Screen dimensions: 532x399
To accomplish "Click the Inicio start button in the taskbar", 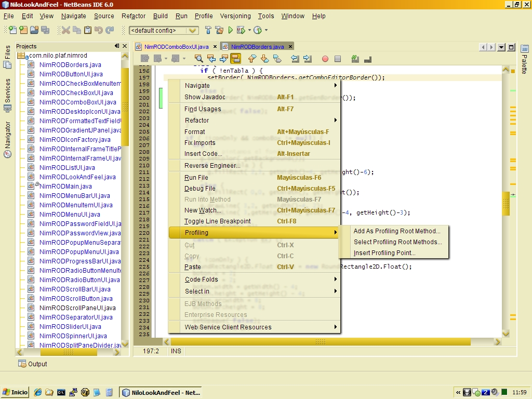I will pos(15,392).
